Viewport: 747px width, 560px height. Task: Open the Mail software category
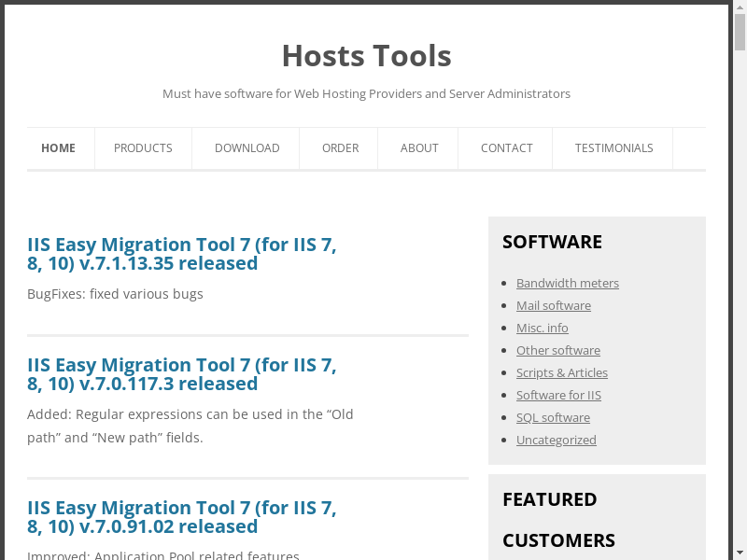553,305
